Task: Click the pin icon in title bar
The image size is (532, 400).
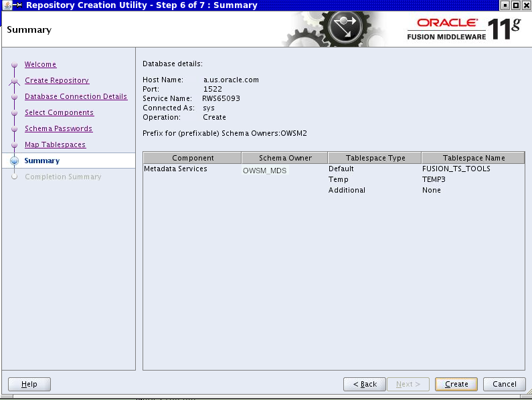Action: click(17, 5)
